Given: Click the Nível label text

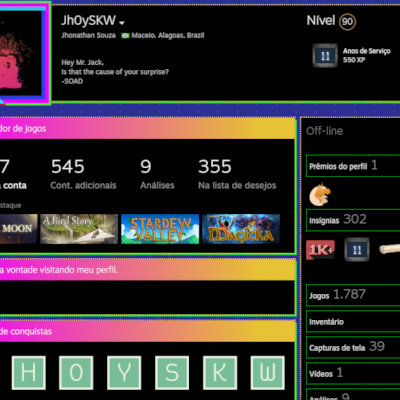Looking at the screenshot, I should (x=321, y=21).
